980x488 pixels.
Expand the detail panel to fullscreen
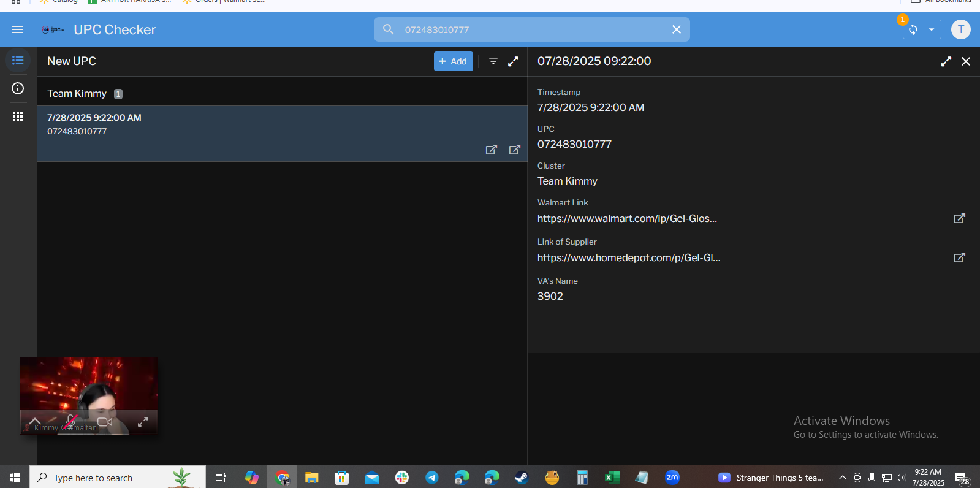pos(946,61)
